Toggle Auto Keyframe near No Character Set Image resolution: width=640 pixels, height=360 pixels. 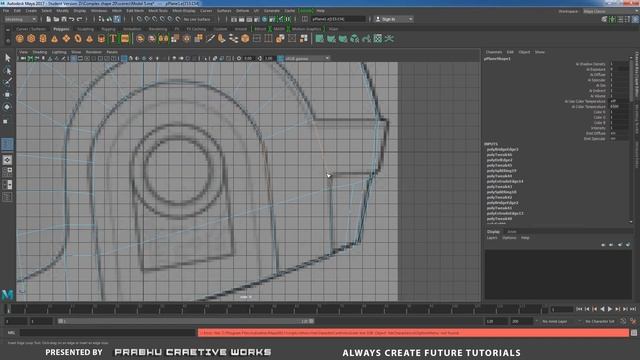[x=623, y=322]
